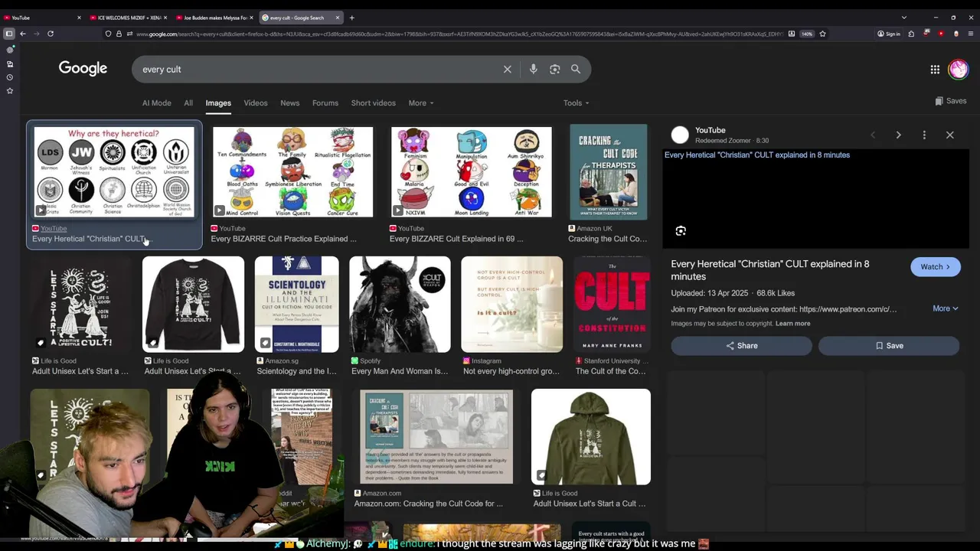Image resolution: width=980 pixels, height=551 pixels.
Task: Open 'Why are they heretical?' thumbnail
Action: tap(114, 172)
